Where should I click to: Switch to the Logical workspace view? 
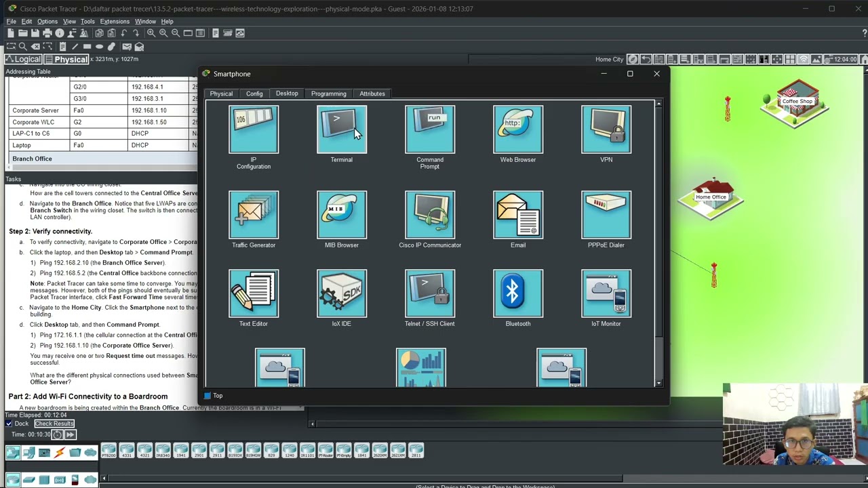(x=23, y=60)
